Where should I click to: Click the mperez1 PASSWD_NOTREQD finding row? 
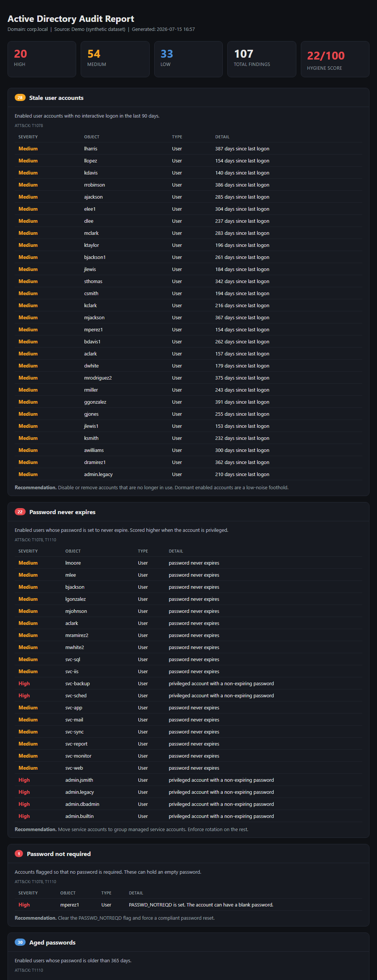[x=188, y=905]
